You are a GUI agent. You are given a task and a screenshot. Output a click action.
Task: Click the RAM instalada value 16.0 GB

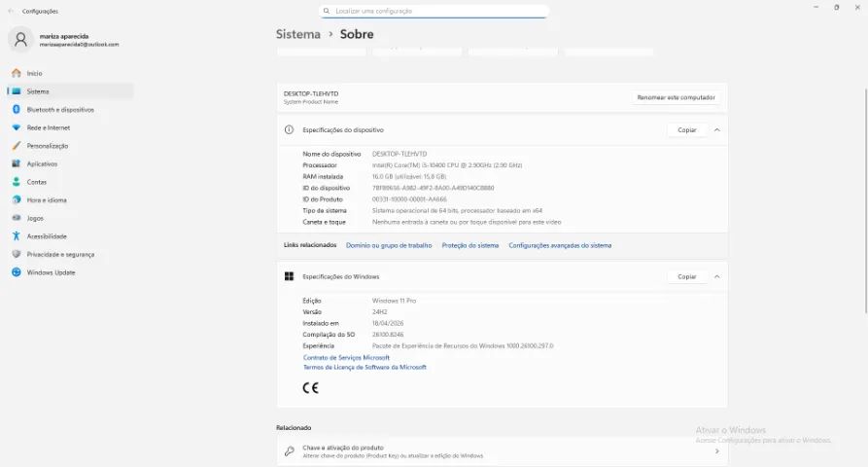tap(408, 177)
